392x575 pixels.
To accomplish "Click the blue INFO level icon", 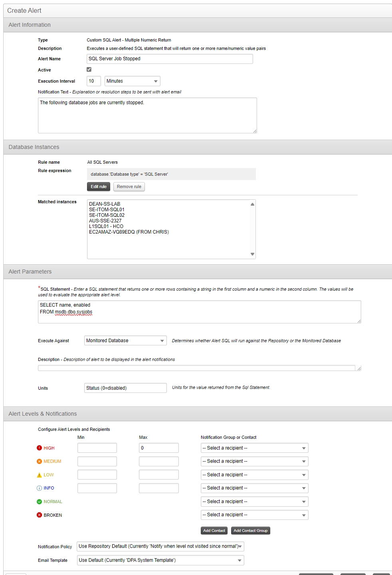I will 39,488.
